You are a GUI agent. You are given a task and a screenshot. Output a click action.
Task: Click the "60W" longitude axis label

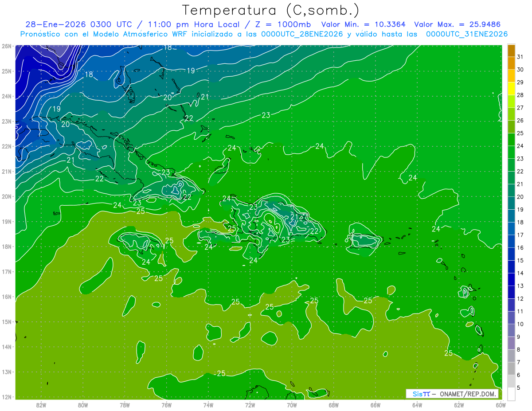501,405
